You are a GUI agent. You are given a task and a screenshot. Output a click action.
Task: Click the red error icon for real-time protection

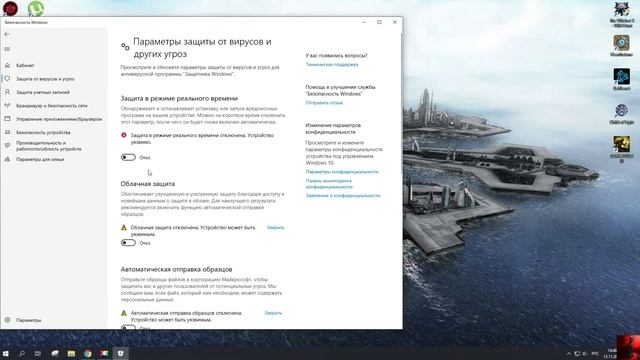[x=124, y=135]
